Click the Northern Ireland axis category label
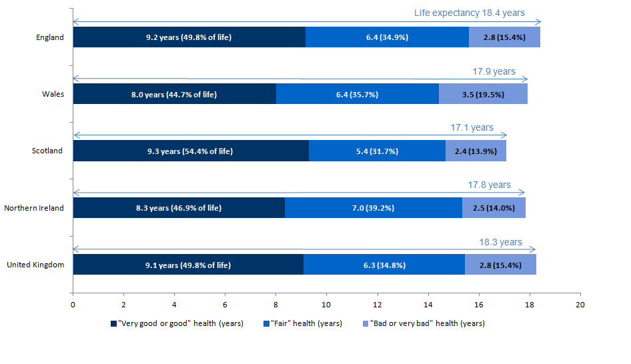 coord(34,208)
